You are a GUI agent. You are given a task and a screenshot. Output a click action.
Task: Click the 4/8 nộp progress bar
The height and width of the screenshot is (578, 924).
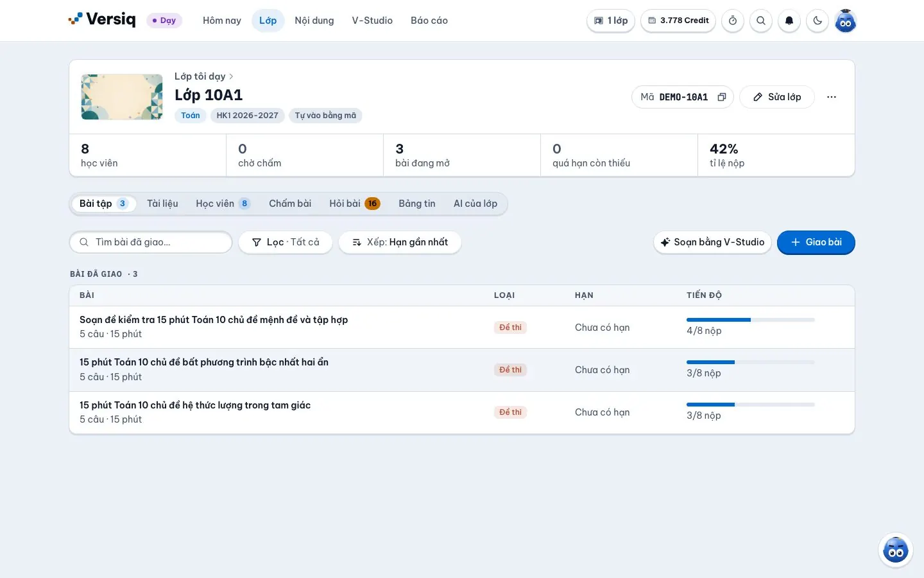(751, 320)
